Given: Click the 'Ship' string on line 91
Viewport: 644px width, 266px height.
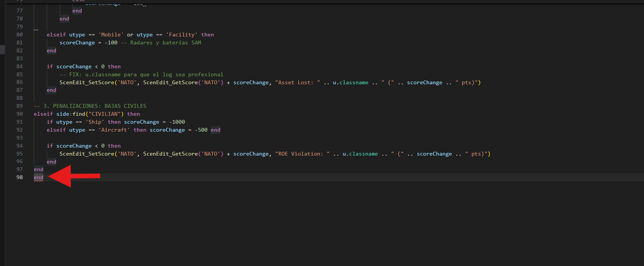Looking at the screenshot, I should 95,122.
